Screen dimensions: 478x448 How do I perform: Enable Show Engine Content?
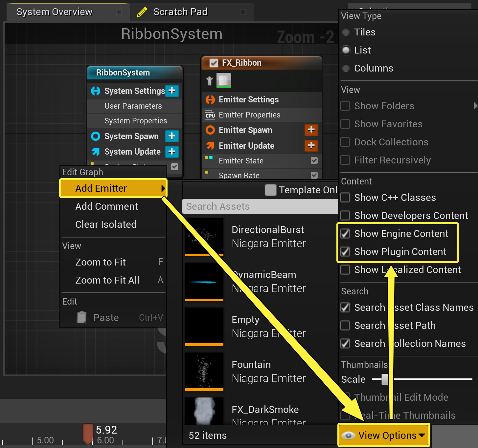345,233
